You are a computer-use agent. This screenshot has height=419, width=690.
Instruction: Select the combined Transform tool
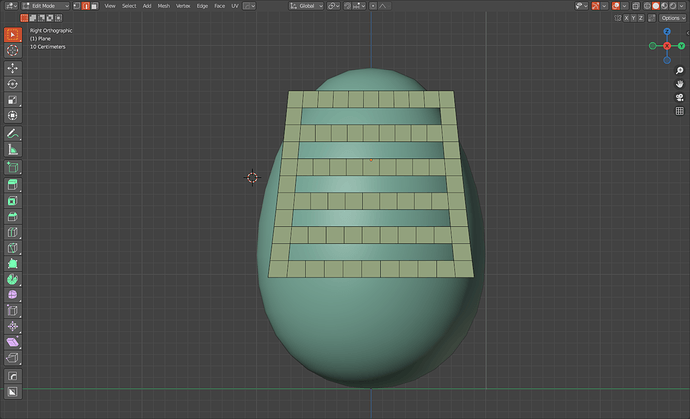13,115
